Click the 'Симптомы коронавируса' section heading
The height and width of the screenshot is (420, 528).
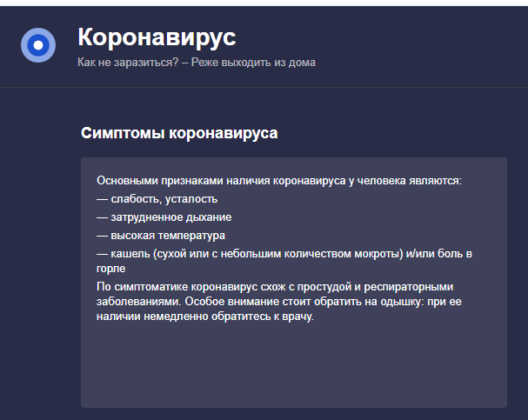tap(179, 134)
